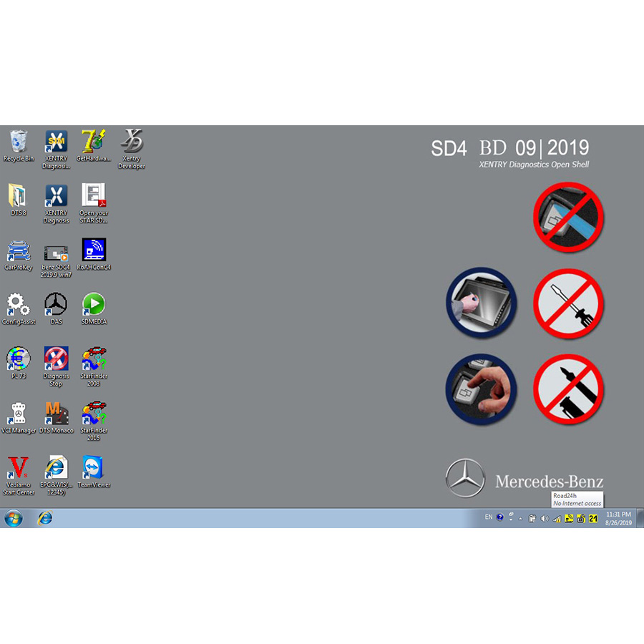Select the Recycle Bin
This screenshot has height=644, width=644.
pyautogui.click(x=19, y=142)
